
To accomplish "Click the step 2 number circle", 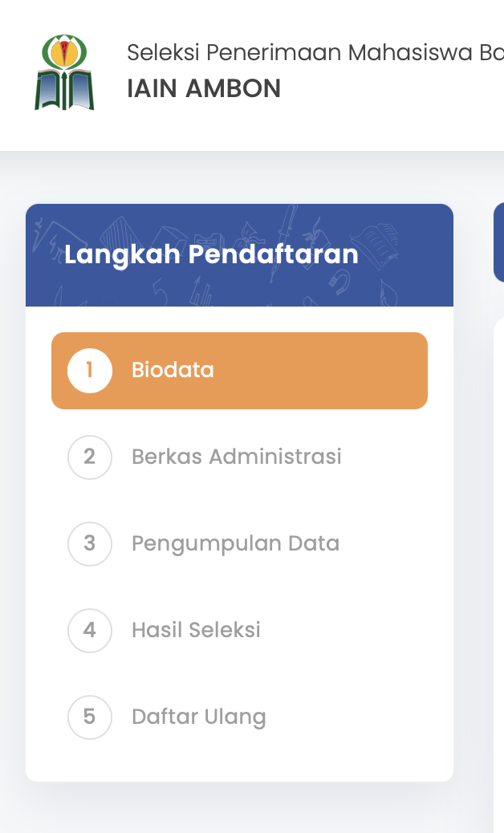I will 90,457.
